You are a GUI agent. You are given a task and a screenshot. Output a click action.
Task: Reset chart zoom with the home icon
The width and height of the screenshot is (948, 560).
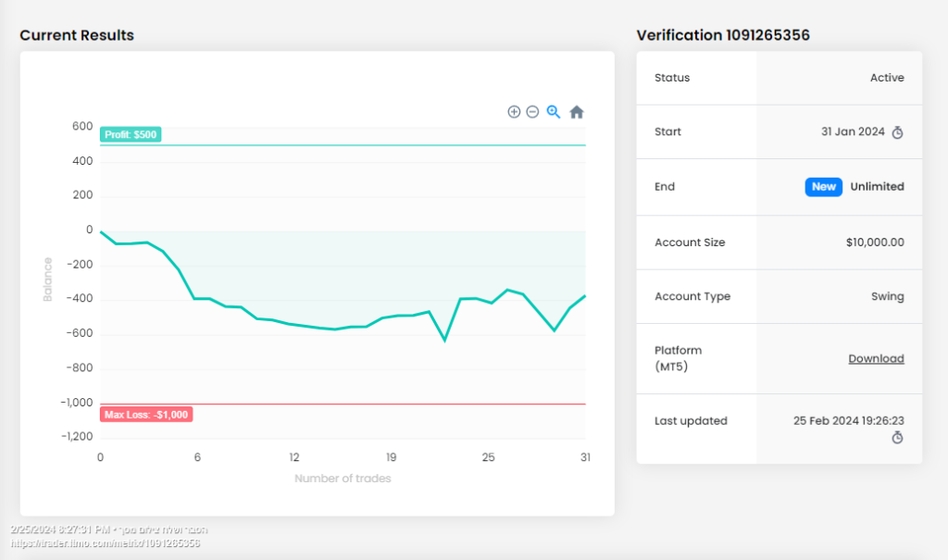pyautogui.click(x=577, y=112)
